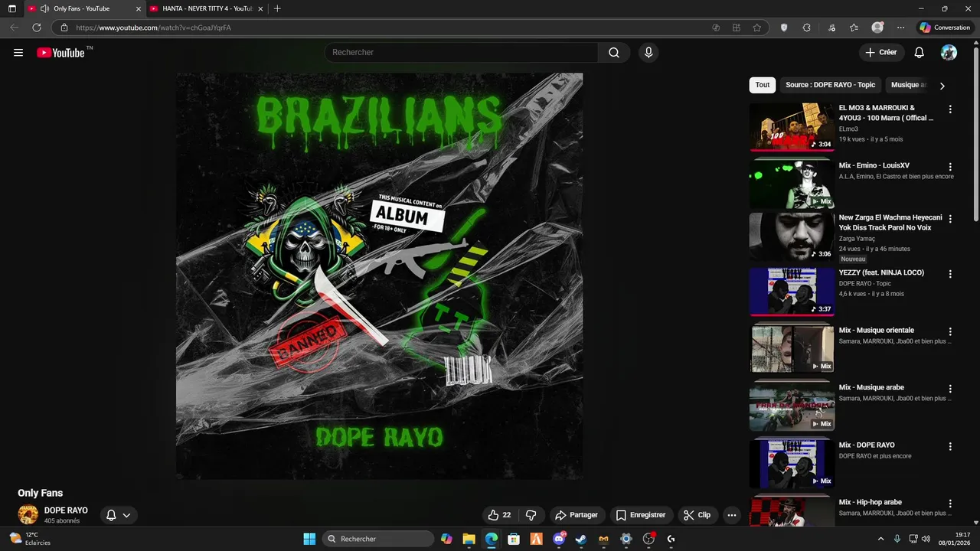Reload the page
The width and height of the screenshot is (980, 551).
[36, 28]
